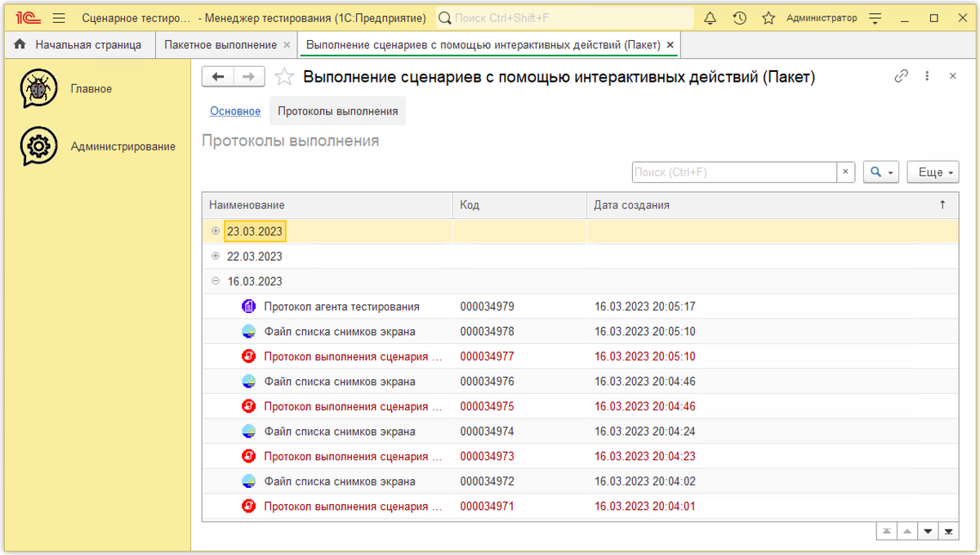
Task: Copy link via chain icon
Action: [x=902, y=76]
